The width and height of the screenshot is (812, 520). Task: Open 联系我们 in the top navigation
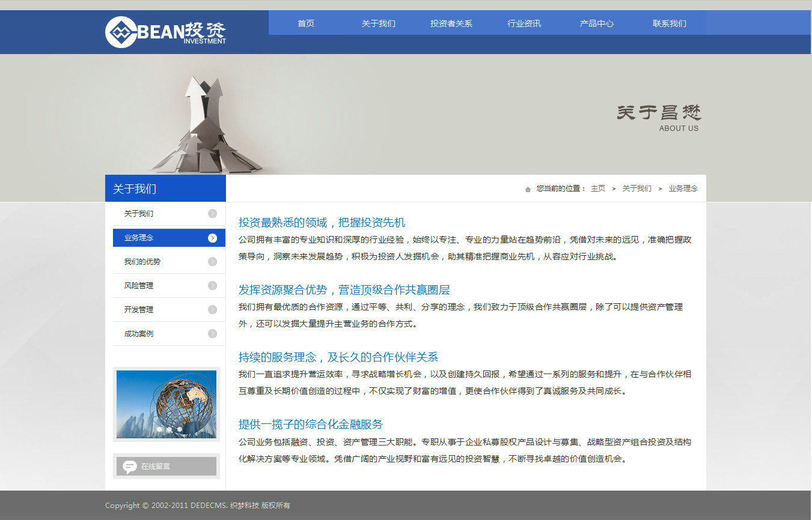(x=670, y=23)
